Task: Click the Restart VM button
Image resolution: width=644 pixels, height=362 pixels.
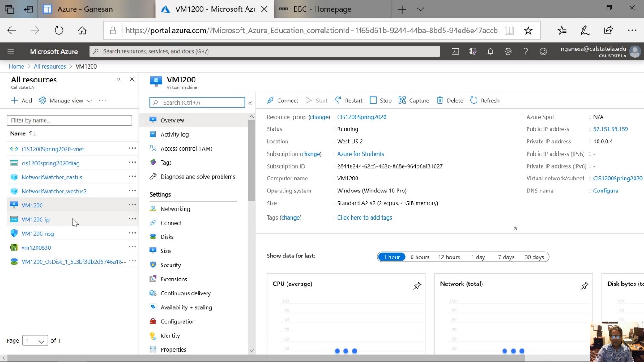Action: pyautogui.click(x=348, y=101)
